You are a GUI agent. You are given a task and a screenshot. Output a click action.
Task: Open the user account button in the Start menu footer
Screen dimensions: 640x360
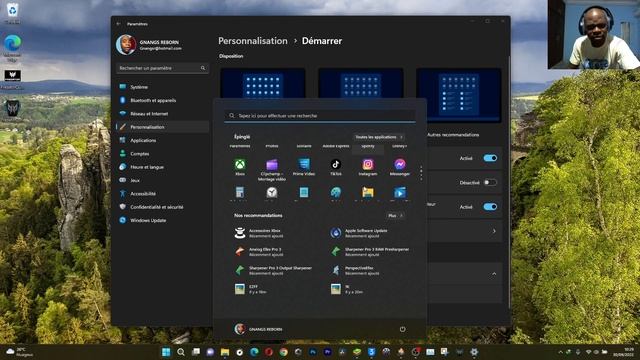click(x=259, y=329)
